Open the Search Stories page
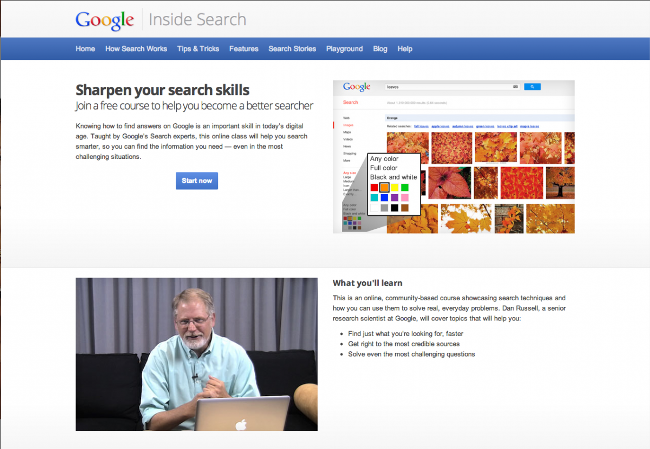 292,49
